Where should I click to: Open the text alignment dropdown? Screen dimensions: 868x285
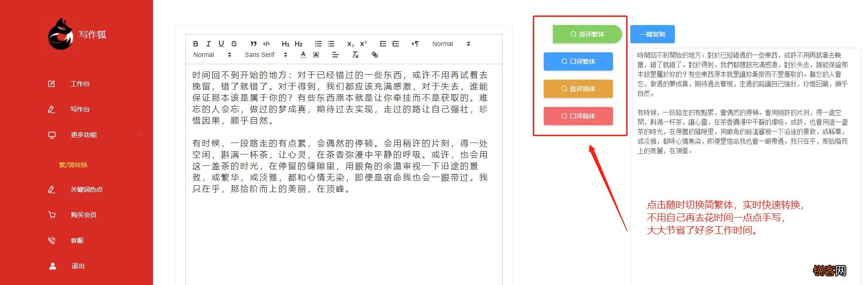point(336,55)
